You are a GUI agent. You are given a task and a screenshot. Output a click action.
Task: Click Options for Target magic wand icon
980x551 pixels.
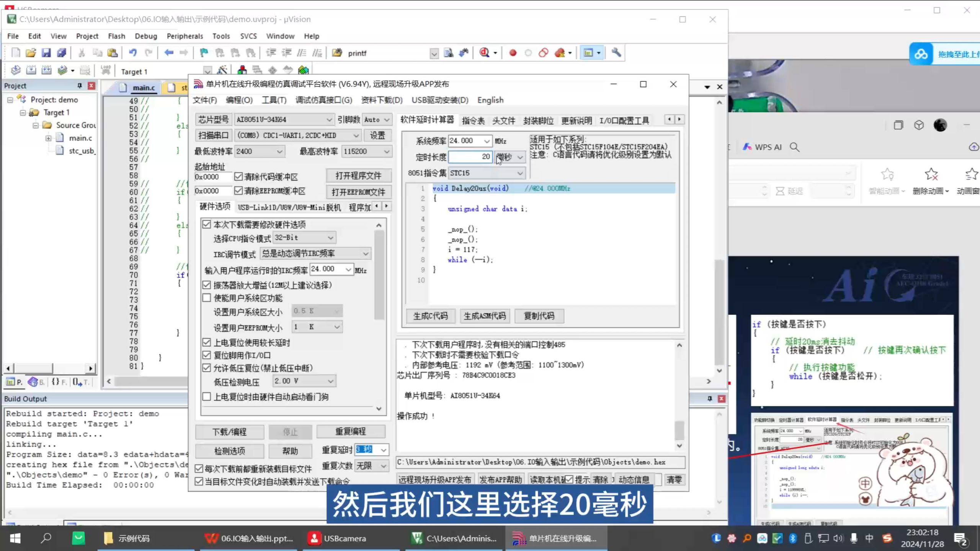coord(222,70)
